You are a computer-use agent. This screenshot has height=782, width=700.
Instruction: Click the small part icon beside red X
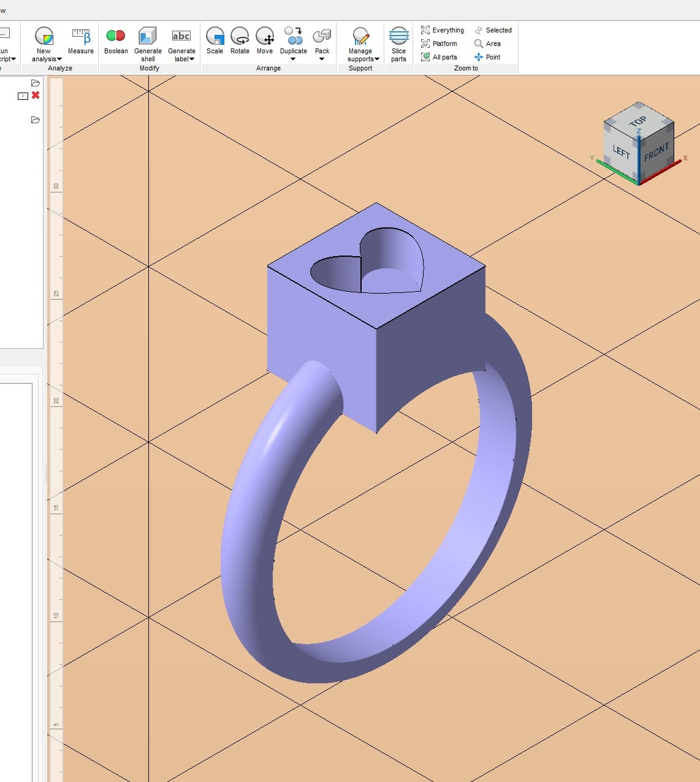(x=23, y=96)
